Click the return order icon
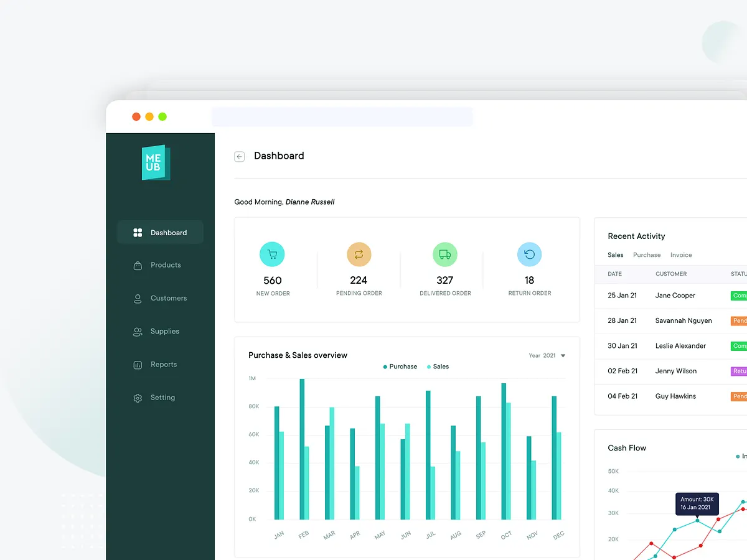The image size is (747, 560). click(529, 254)
